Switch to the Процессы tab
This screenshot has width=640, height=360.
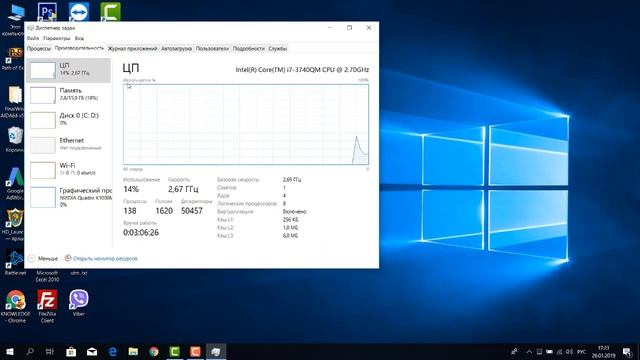(x=39, y=49)
